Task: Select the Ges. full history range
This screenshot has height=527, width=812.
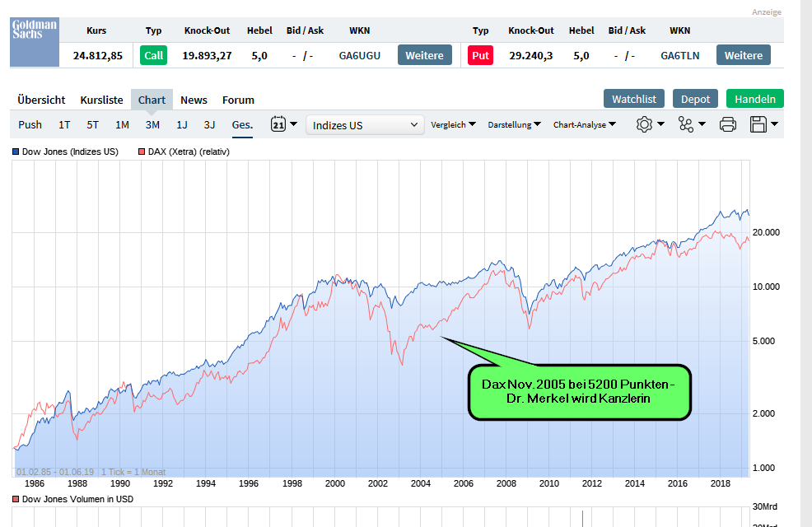Action: 242,125
